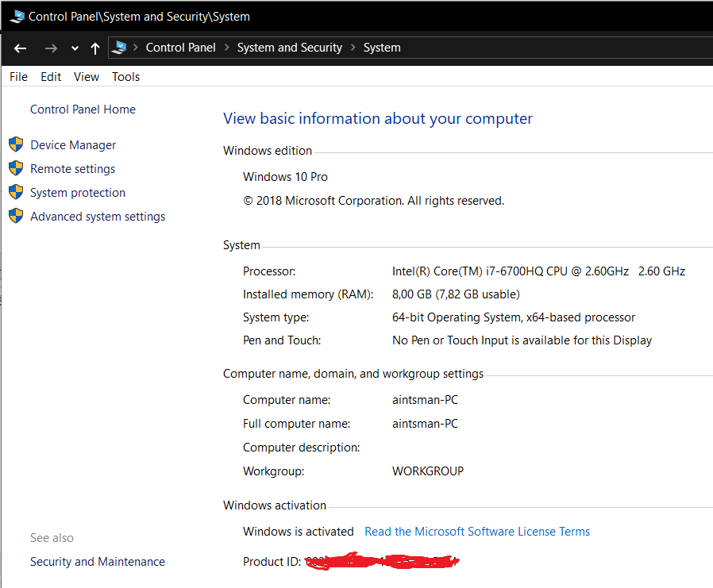Screen dimensions: 713x588
Task: Open the File menu
Action: [x=18, y=77]
